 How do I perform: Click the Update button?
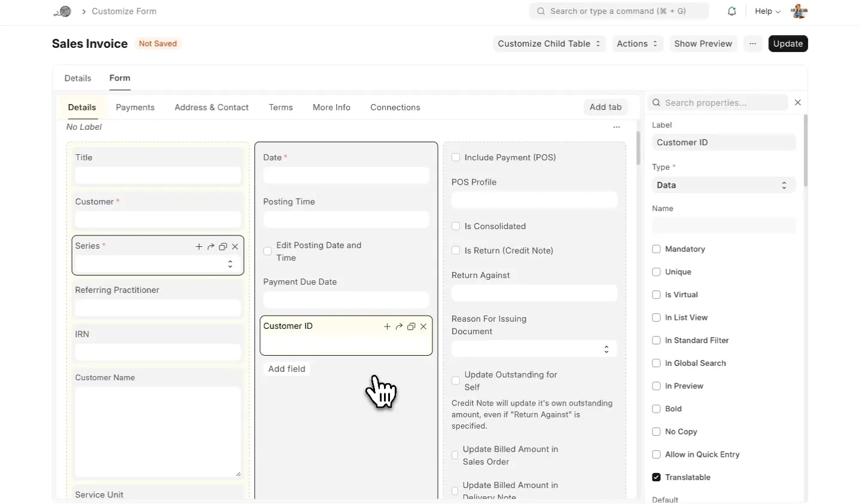[788, 44]
